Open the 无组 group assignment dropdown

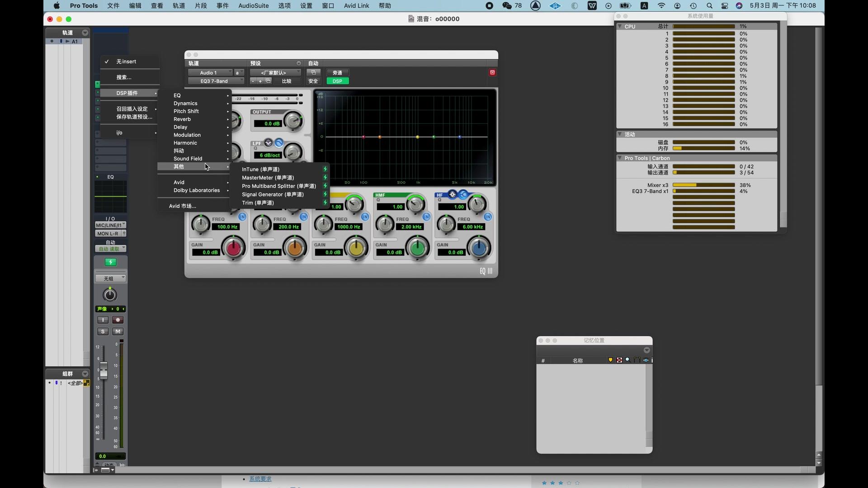(x=110, y=278)
